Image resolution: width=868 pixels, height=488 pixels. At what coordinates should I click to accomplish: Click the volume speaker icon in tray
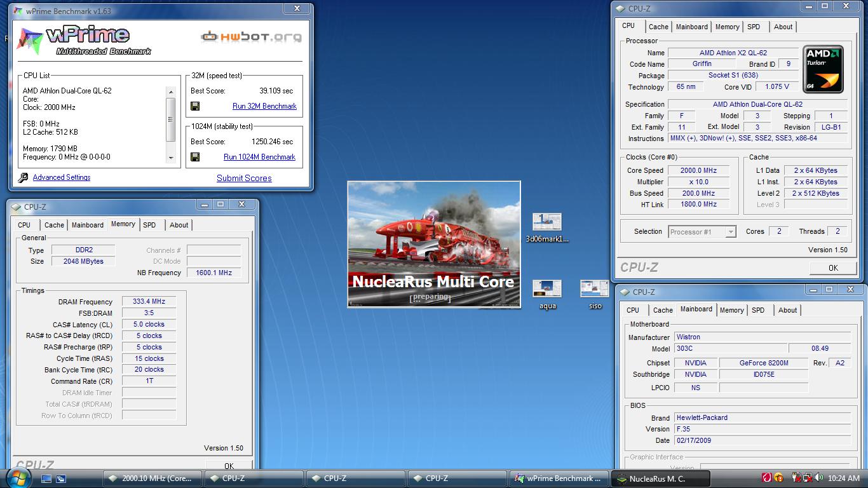click(x=820, y=478)
